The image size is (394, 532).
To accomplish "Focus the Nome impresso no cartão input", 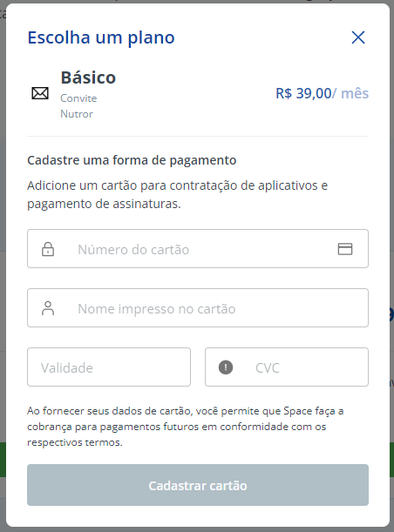I will pos(198,307).
